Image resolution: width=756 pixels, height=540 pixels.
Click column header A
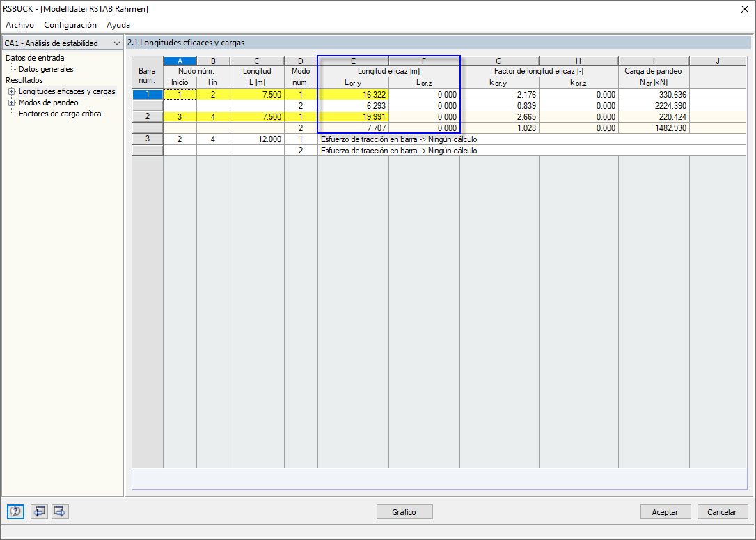(x=180, y=61)
